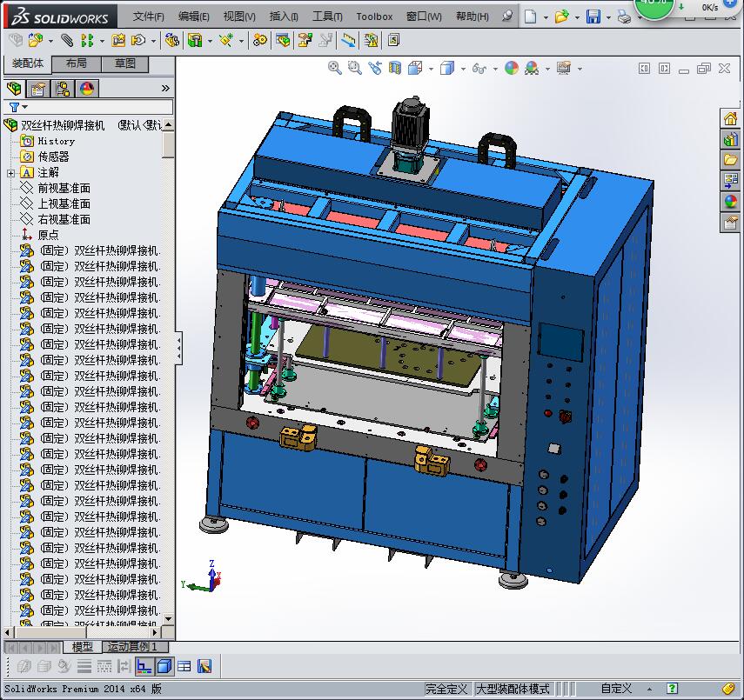
Task: Open the Toolbox menu
Action: tap(374, 17)
